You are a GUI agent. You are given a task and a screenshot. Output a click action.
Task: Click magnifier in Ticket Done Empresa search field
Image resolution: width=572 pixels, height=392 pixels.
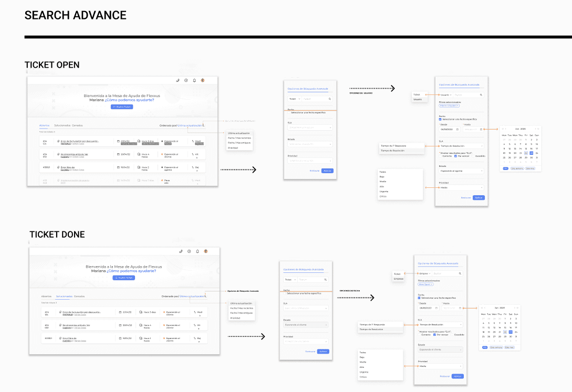(460, 273)
